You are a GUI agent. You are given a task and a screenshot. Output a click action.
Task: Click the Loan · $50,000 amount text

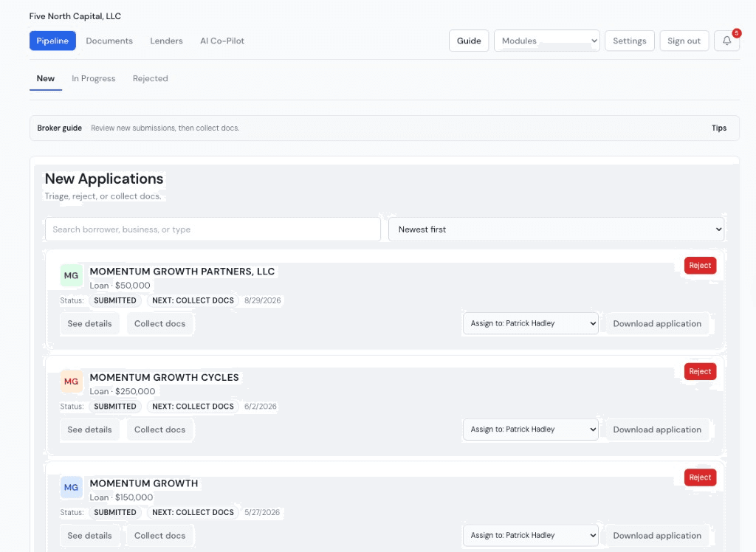point(120,286)
